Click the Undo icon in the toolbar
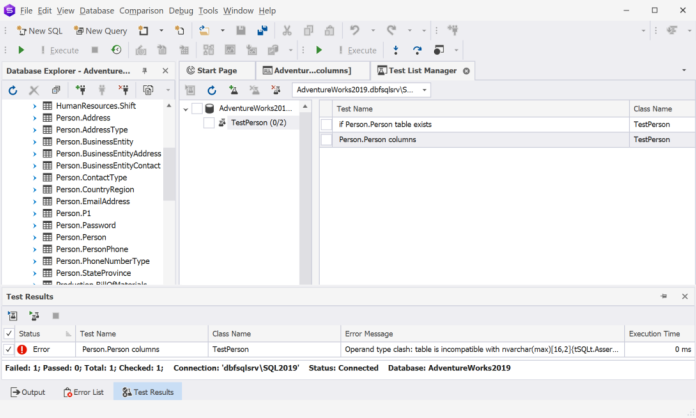 point(355,31)
